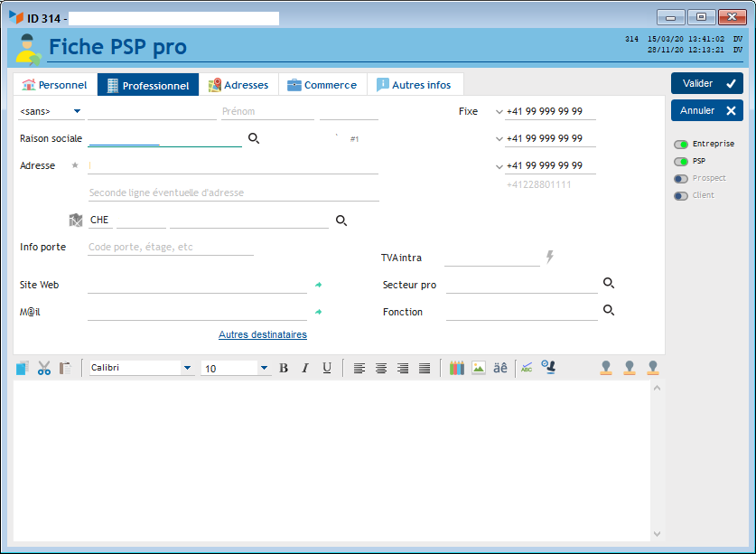756x554 pixels.
Task: Enable the Prospect toggle
Action: tap(681, 178)
